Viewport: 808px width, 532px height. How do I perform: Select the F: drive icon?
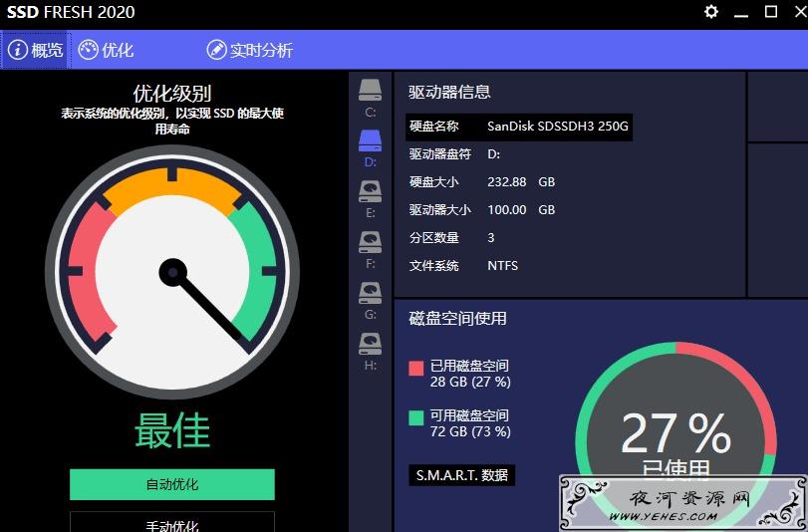click(370, 242)
